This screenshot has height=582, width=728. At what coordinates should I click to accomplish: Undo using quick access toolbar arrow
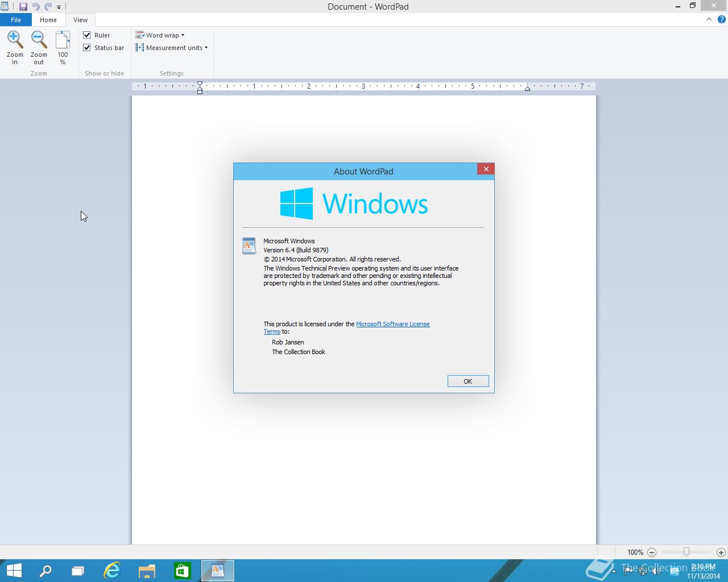coord(36,7)
